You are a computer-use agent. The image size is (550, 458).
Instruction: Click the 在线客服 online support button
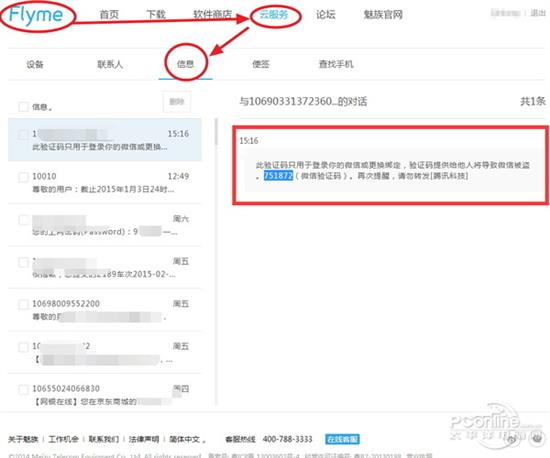point(342,439)
